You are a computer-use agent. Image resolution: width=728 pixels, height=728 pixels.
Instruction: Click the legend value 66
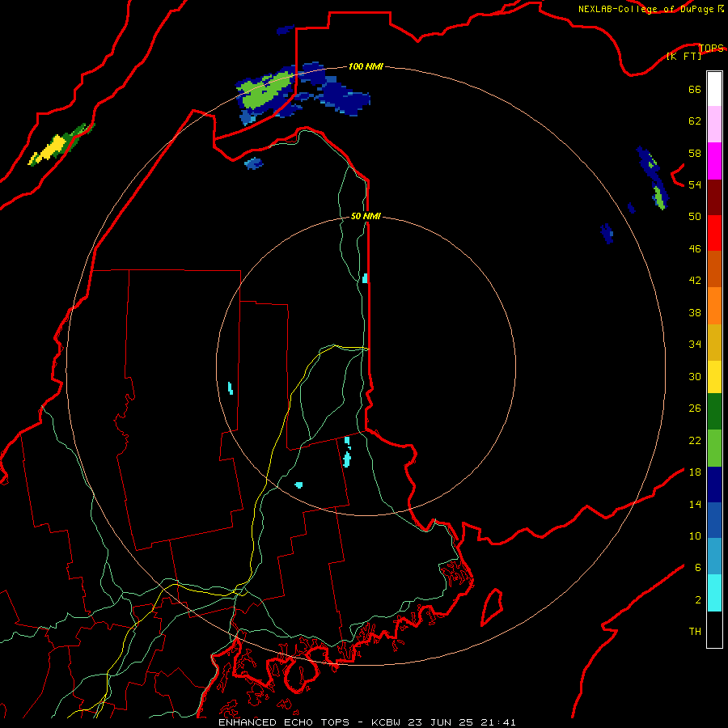tap(695, 89)
